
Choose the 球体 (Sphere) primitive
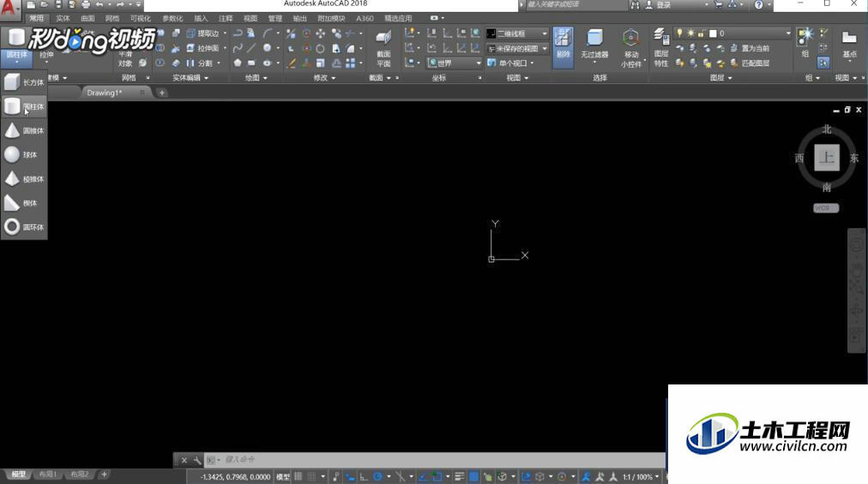[x=24, y=155]
